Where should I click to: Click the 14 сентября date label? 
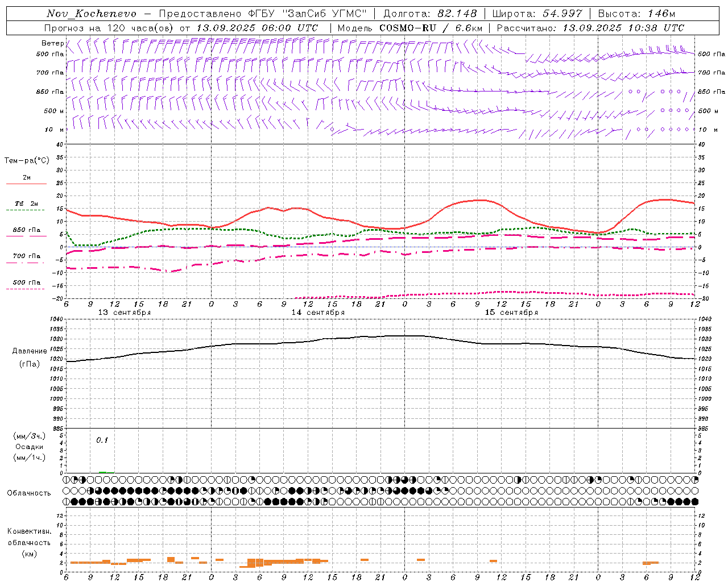tap(318, 313)
